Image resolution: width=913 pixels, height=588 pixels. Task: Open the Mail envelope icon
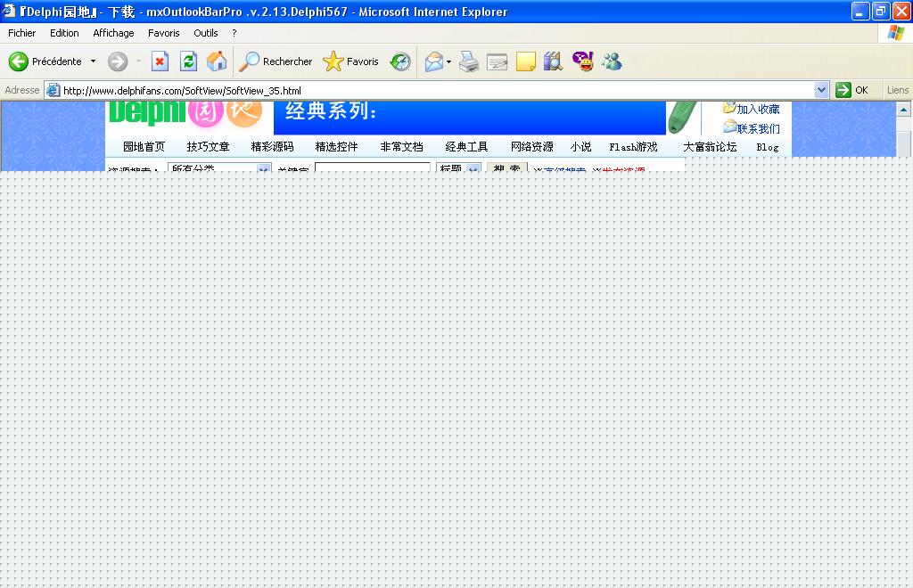[x=434, y=61]
